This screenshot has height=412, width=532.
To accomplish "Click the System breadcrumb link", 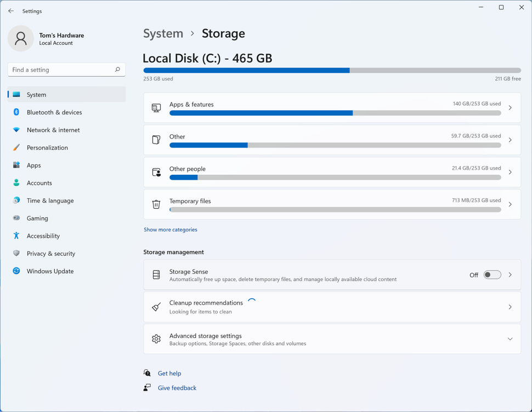I will point(163,33).
